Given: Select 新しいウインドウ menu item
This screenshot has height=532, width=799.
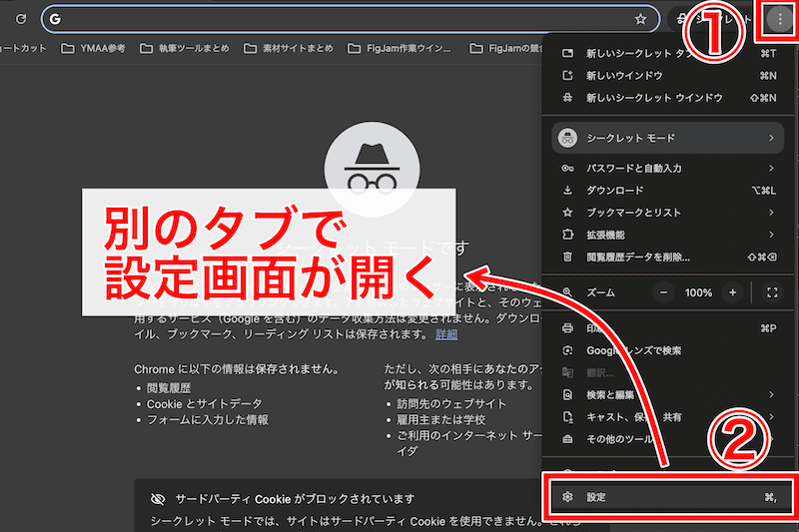Looking at the screenshot, I should (626, 76).
